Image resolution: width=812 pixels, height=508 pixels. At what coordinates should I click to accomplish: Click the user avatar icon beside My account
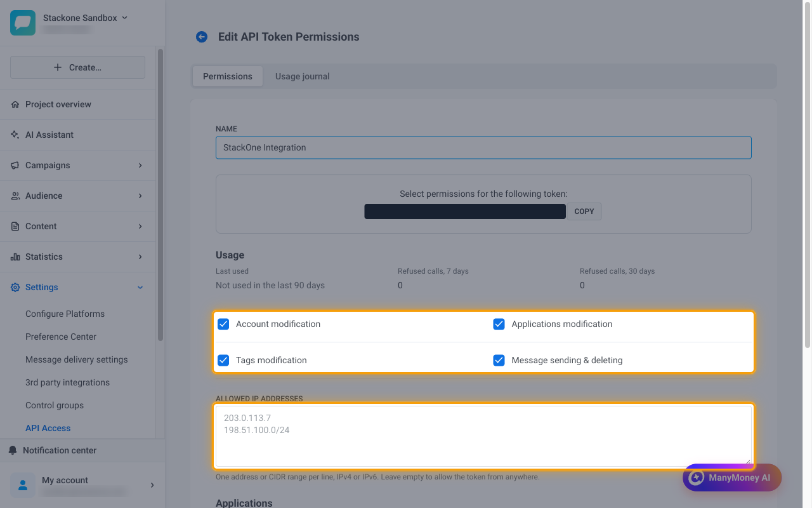23,485
